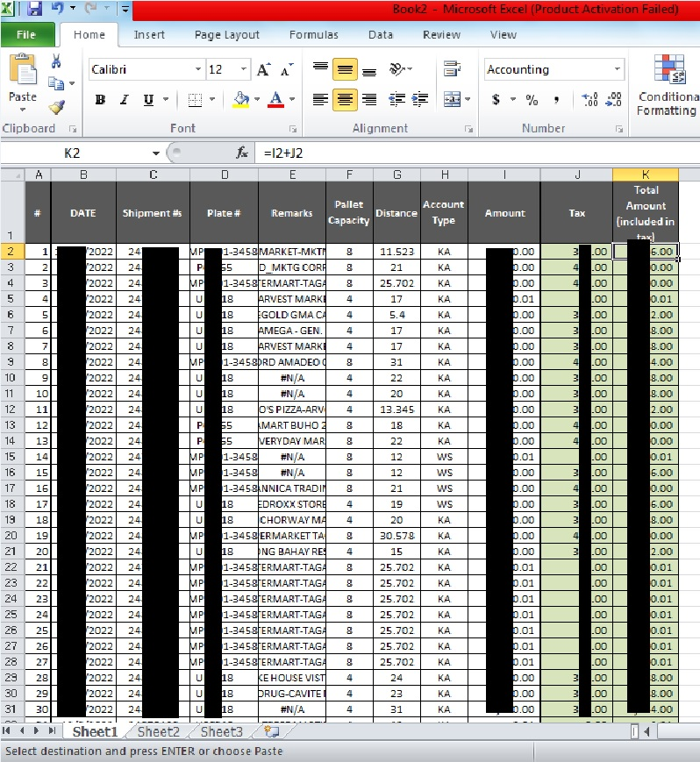Click the Select All corner button

12,174
